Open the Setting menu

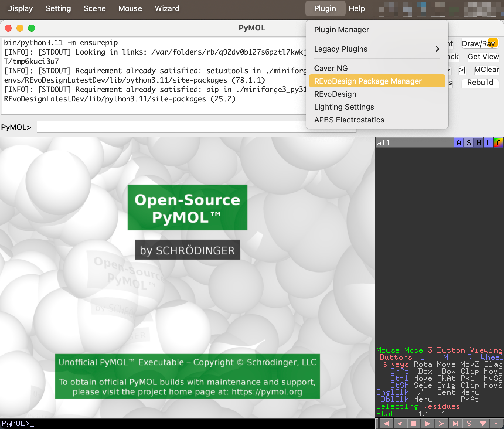[58, 8]
